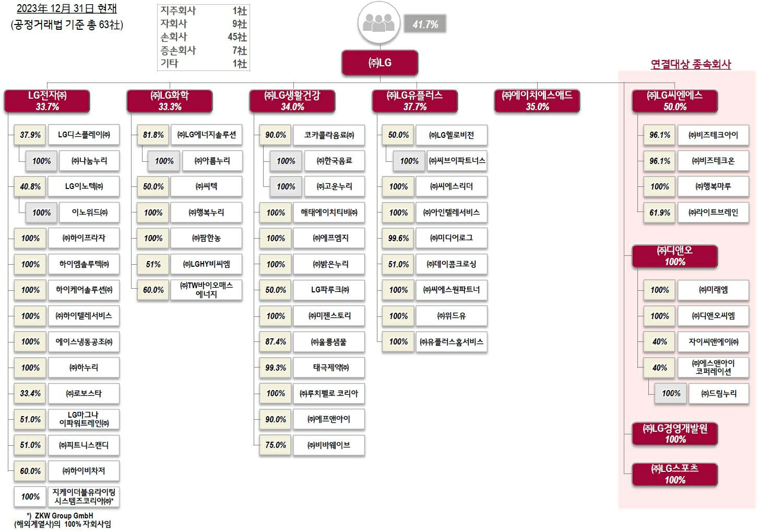The width and height of the screenshot is (759, 532).
Task: Click the 코카콜라음료㈜ box
Action: pos(329,135)
